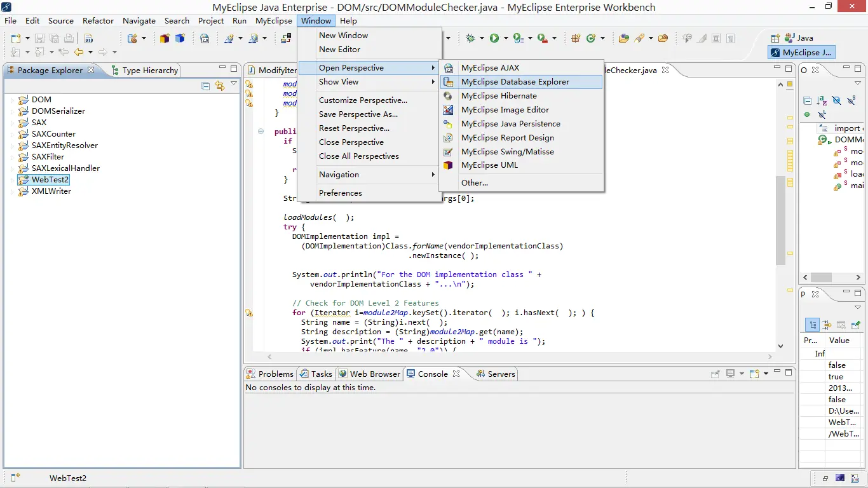Close the DOMModuleChecker.java editor tab
Image resolution: width=868 pixels, height=488 pixels.
click(x=665, y=70)
